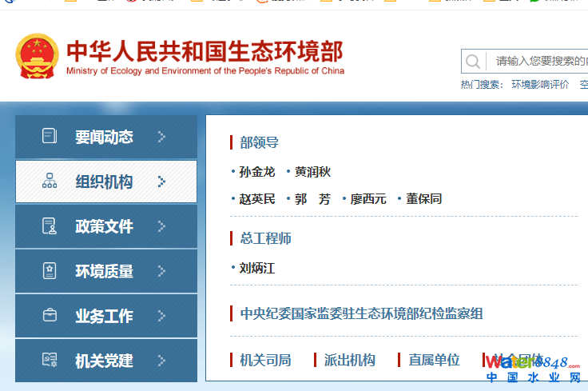Open the 组织机构 menu item

tap(104, 182)
